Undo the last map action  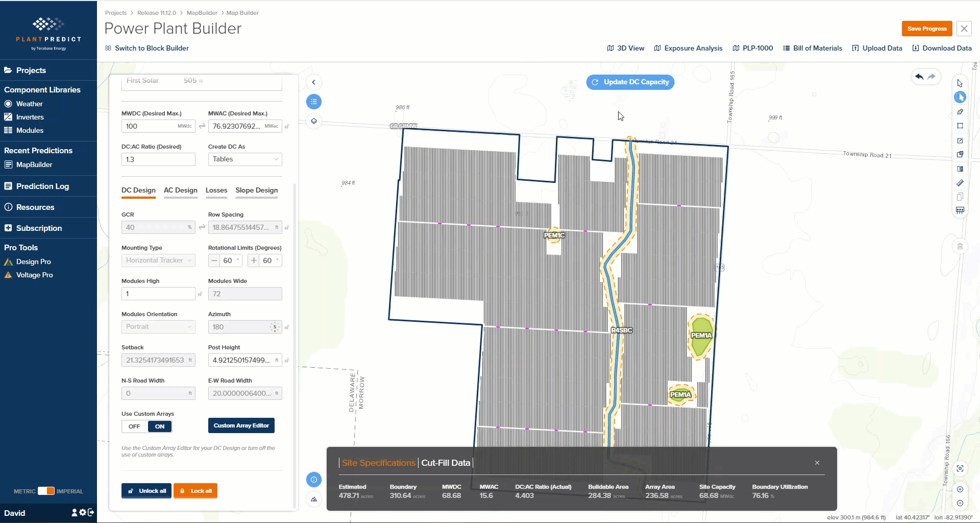919,77
